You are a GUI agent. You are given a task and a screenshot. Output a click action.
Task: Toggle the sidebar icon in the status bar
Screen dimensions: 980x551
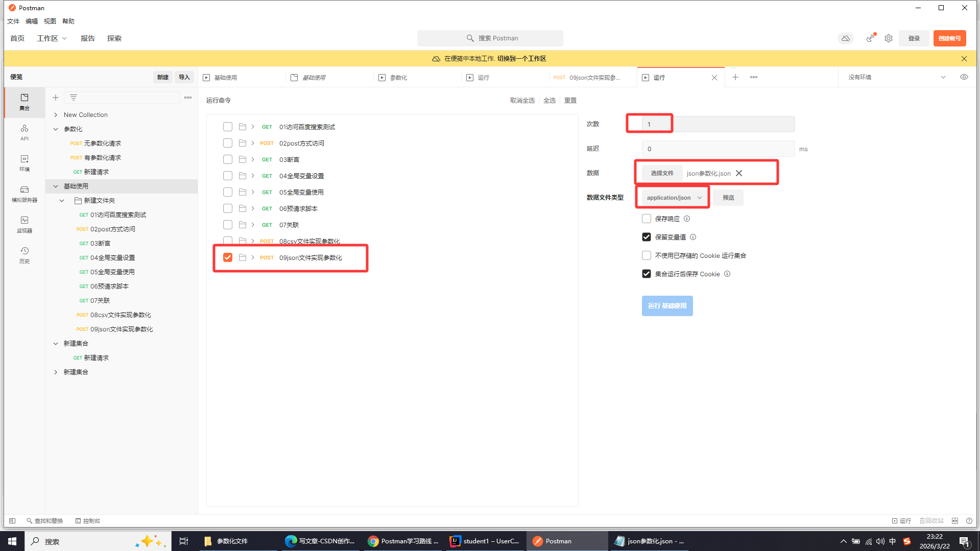coord(12,521)
